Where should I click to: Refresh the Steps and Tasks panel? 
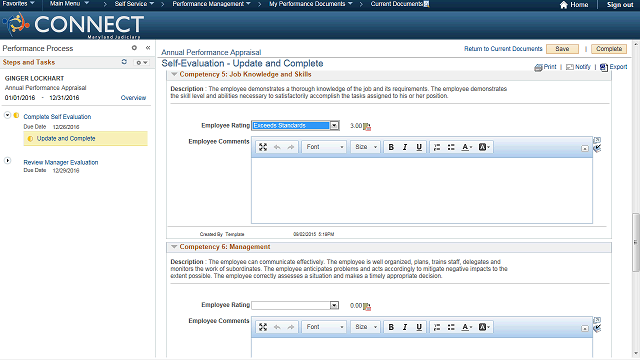[x=124, y=62]
